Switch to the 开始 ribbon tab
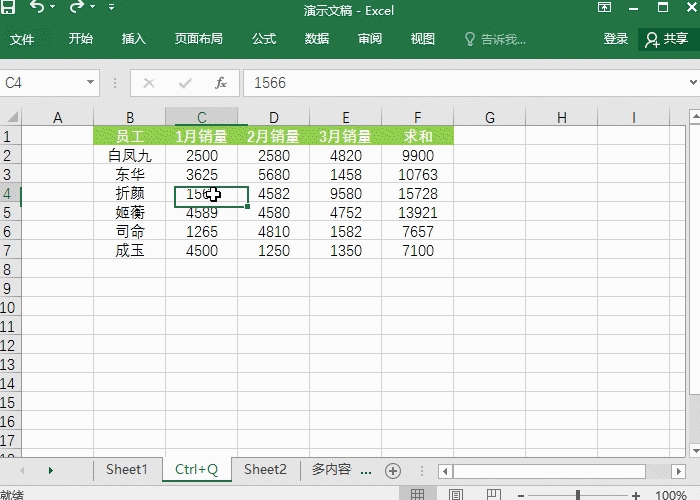Screen dimensions: 700x500 81,39
